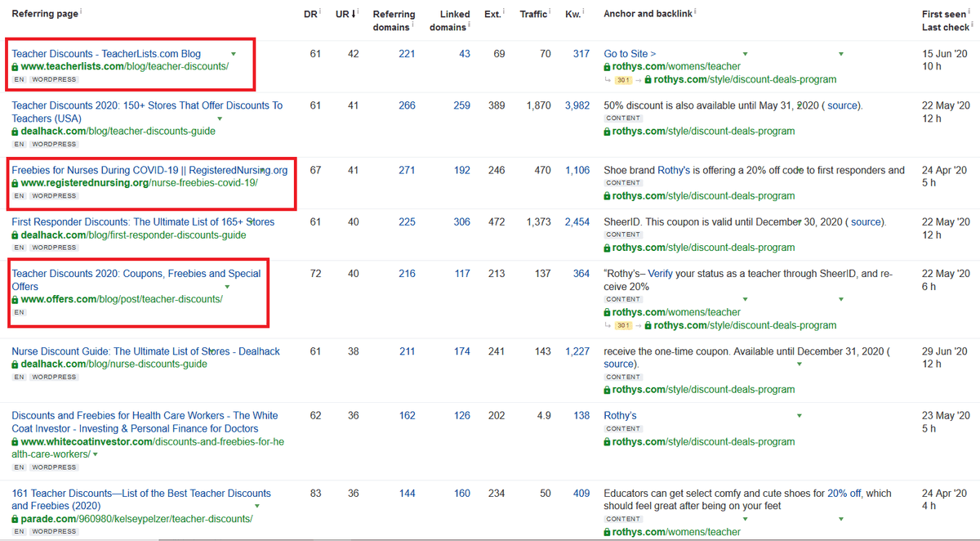
Task: Sort table by DR column header
Action: click(x=309, y=14)
